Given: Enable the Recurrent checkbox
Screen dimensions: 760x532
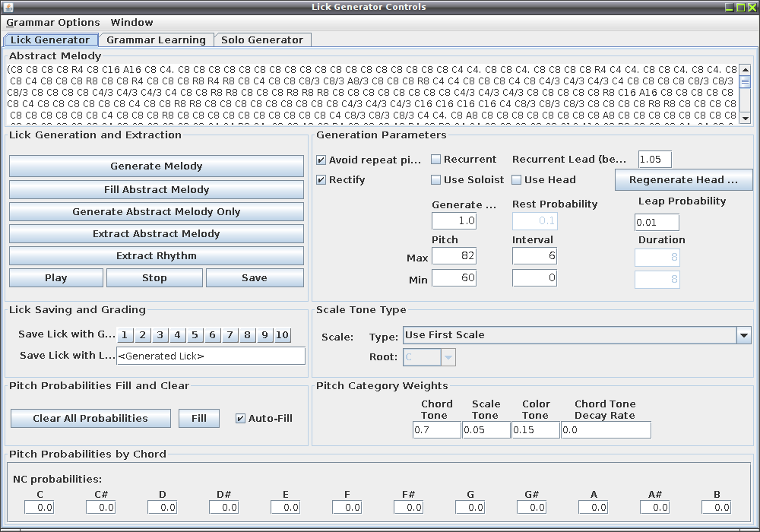Looking at the screenshot, I should pyautogui.click(x=435, y=159).
